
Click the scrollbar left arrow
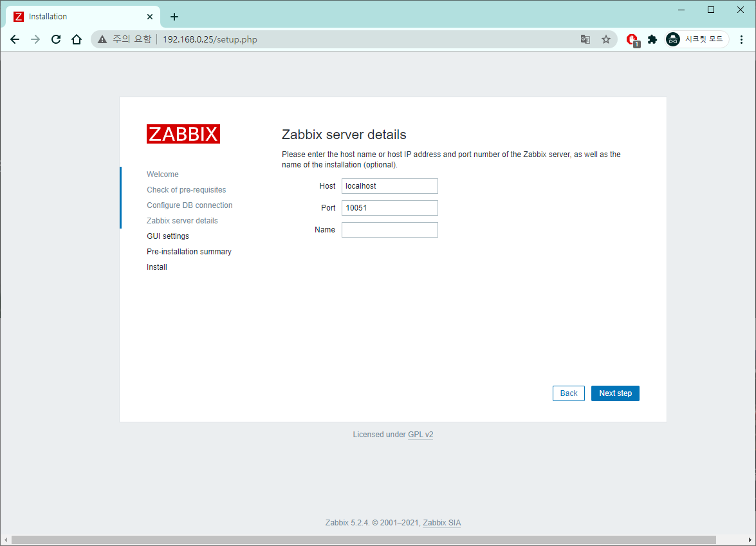pos(5,540)
